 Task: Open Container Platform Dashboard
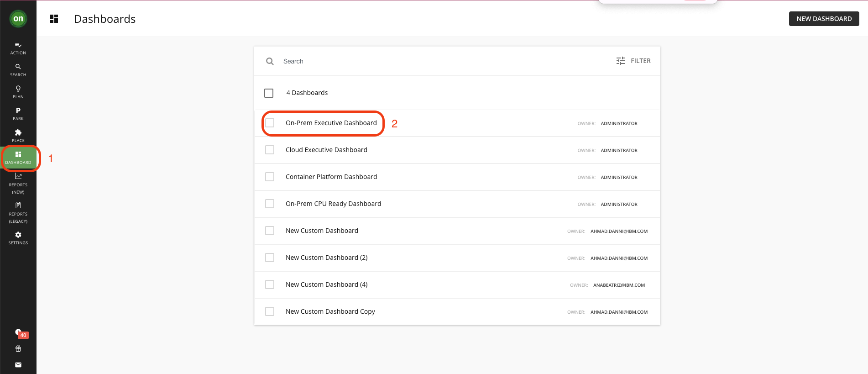331,177
